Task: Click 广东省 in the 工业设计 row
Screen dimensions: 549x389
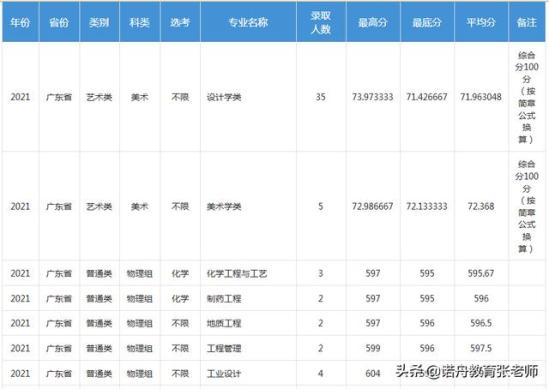Action: click(x=59, y=374)
